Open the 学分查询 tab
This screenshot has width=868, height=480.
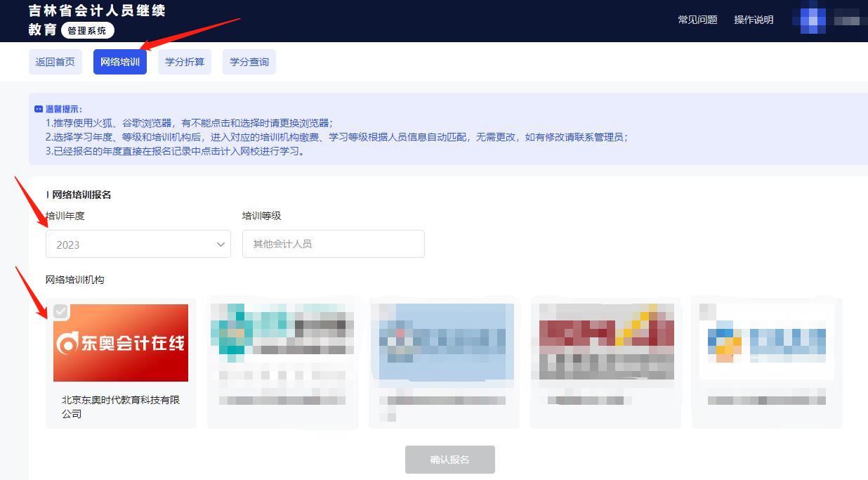coord(249,62)
